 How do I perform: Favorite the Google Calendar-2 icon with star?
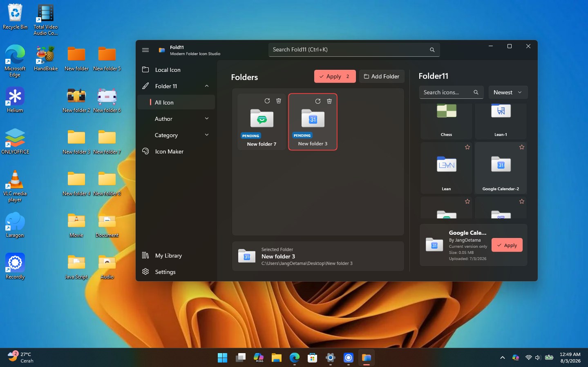point(522,147)
